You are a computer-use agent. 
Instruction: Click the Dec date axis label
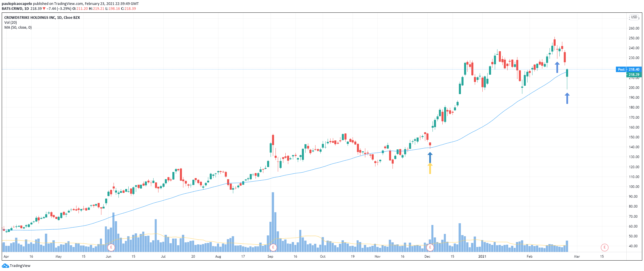427,257
